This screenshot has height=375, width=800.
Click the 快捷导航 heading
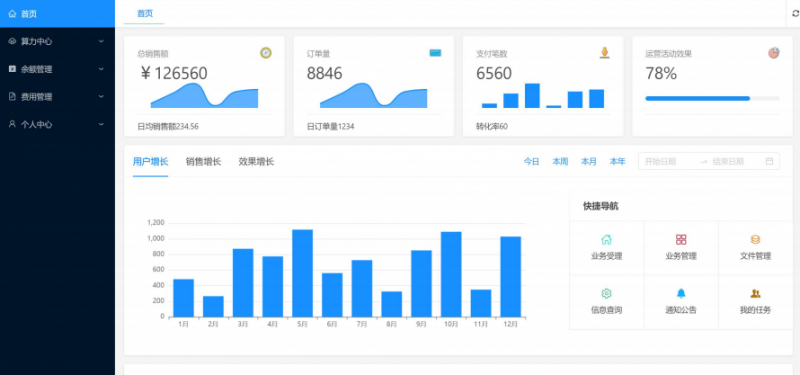(x=601, y=206)
